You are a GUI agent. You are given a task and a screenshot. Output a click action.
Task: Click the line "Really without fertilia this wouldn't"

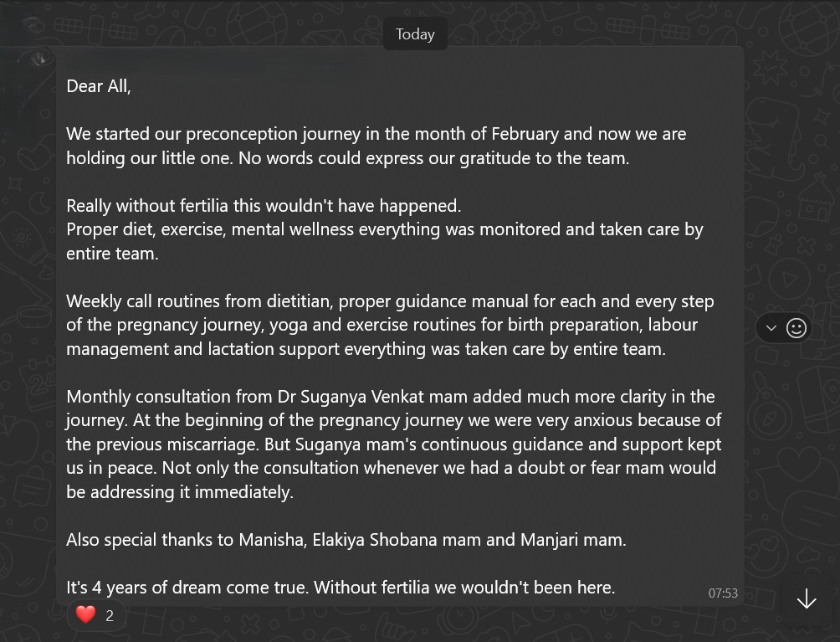264,206
